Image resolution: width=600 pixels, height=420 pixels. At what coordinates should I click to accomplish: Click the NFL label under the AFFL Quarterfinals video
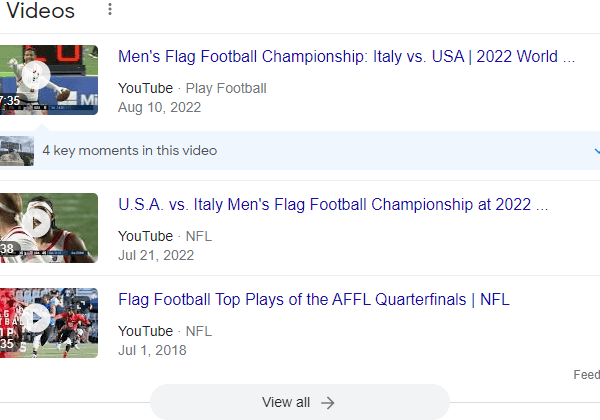click(x=199, y=330)
